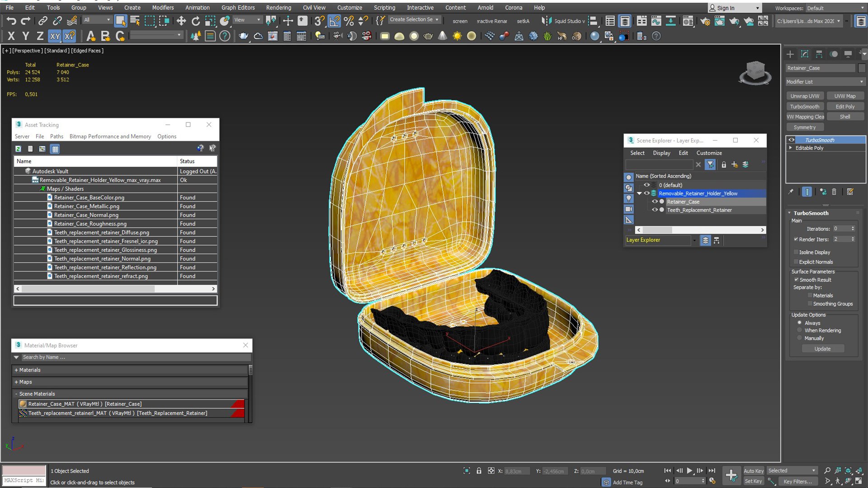Viewport: 868px width, 488px height.
Task: Expand the Editable Poly stack entry
Action: (x=791, y=148)
